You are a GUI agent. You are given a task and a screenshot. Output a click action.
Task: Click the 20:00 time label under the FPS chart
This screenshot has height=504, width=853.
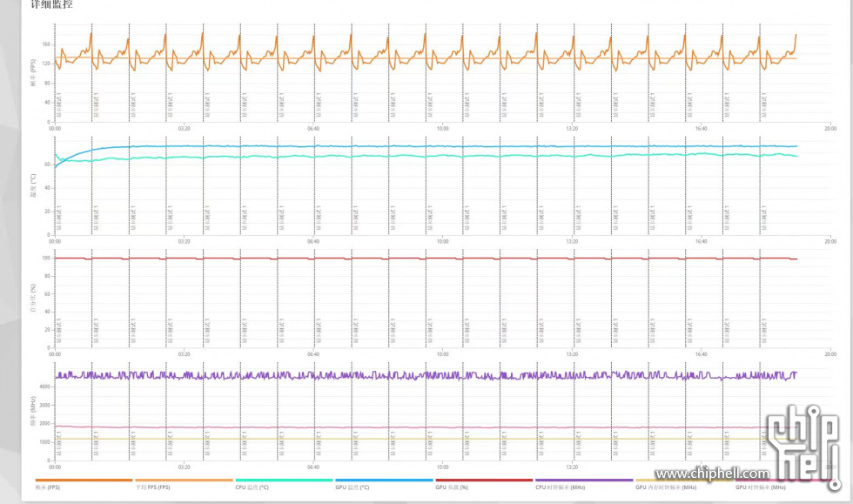(x=830, y=129)
